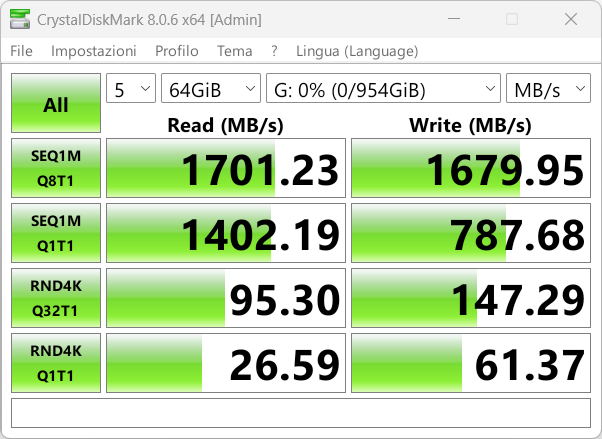Click the Write (MB/s) column header
This screenshot has height=439, width=602.
(x=470, y=125)
